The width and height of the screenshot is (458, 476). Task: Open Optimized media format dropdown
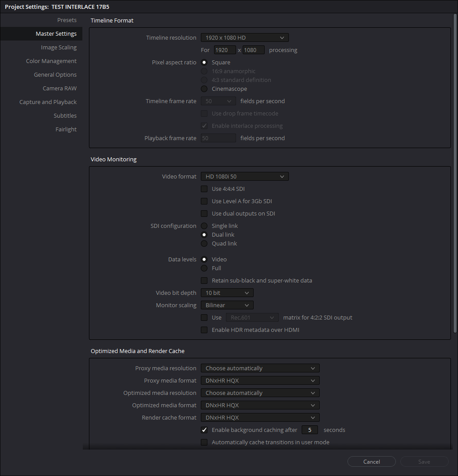[260, 405]
